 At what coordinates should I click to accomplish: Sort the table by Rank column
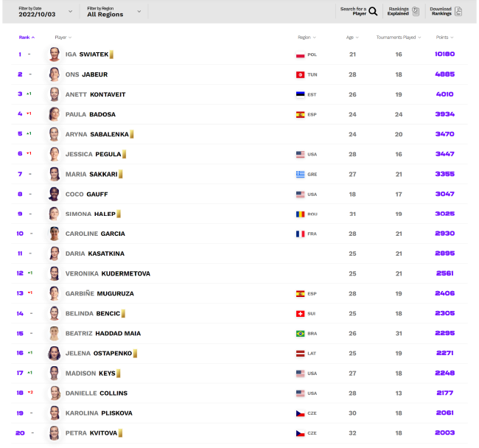[x=27, y=38]
